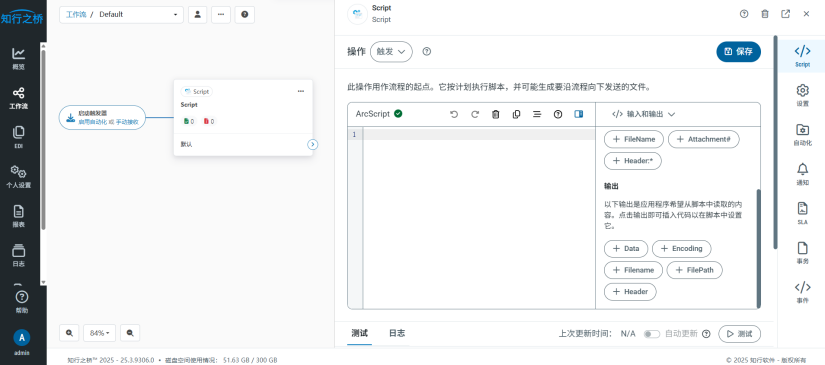The image size is (825, 365).
Task: Close the Script configuration panel
Action: (x=806, y=14)
